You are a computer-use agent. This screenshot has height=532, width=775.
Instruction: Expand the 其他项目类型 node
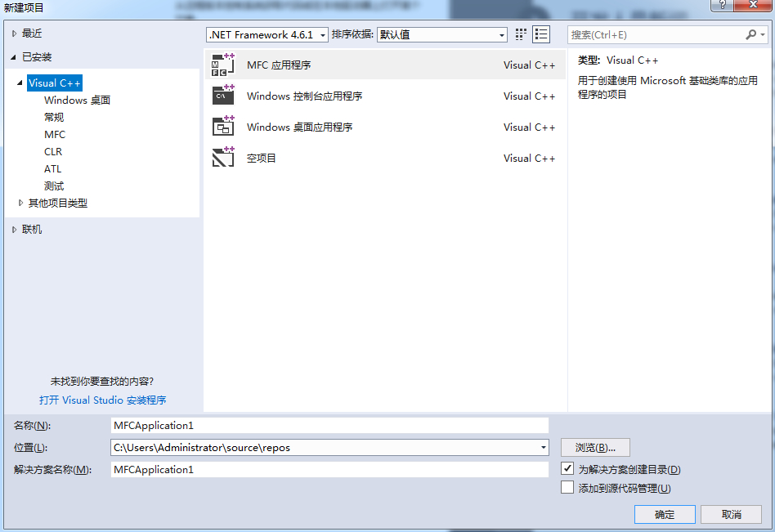tap(20, 203)
